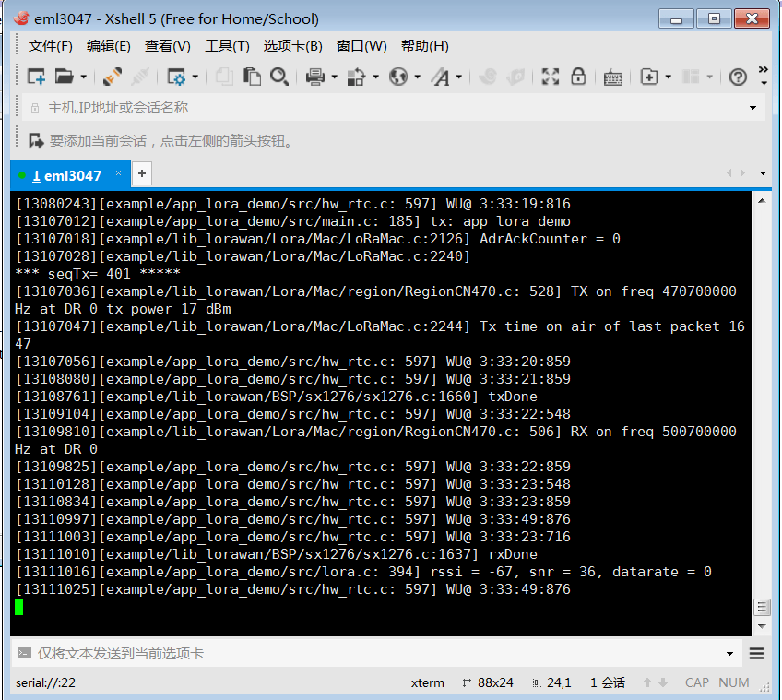
Task: Click the new tab group plus icon
Action: [649, 77]
